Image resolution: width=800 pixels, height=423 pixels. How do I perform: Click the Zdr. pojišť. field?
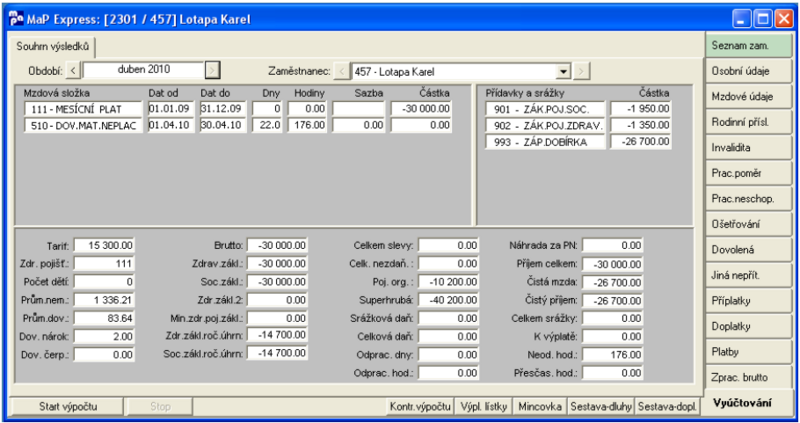click(x=104, y=264)
